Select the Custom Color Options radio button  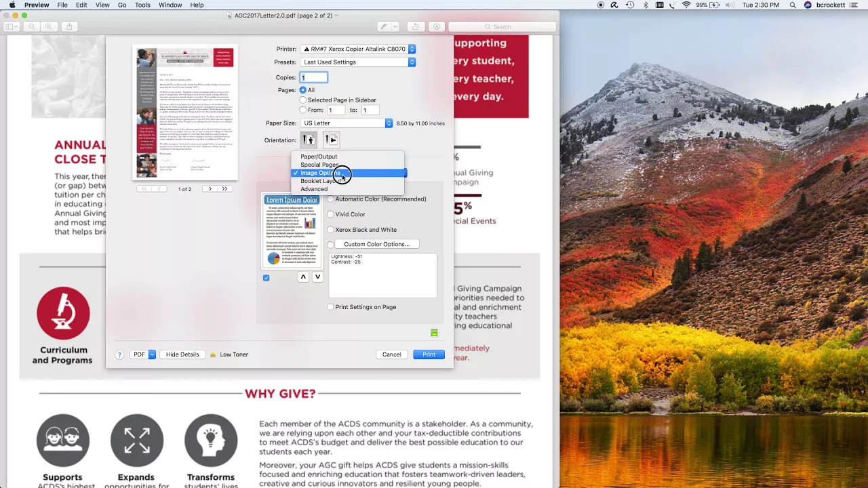pyautogui.click(x=331, y=245)
